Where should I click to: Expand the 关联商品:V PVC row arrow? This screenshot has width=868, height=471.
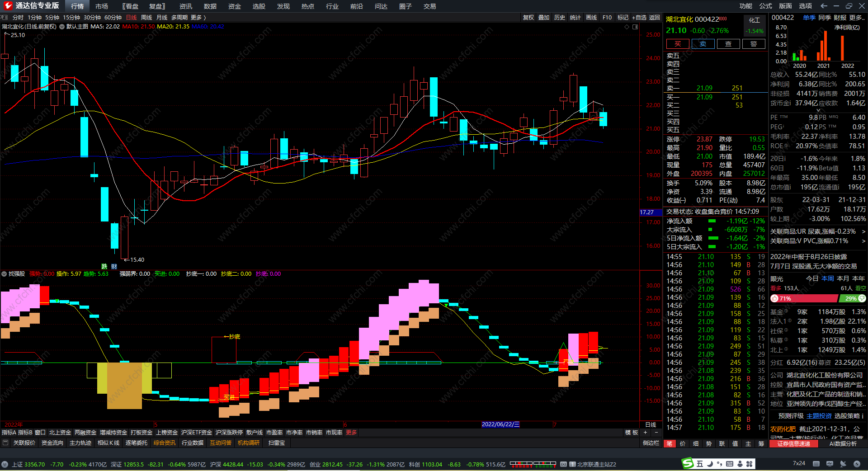pyautogui.click(x=863, y=241)
